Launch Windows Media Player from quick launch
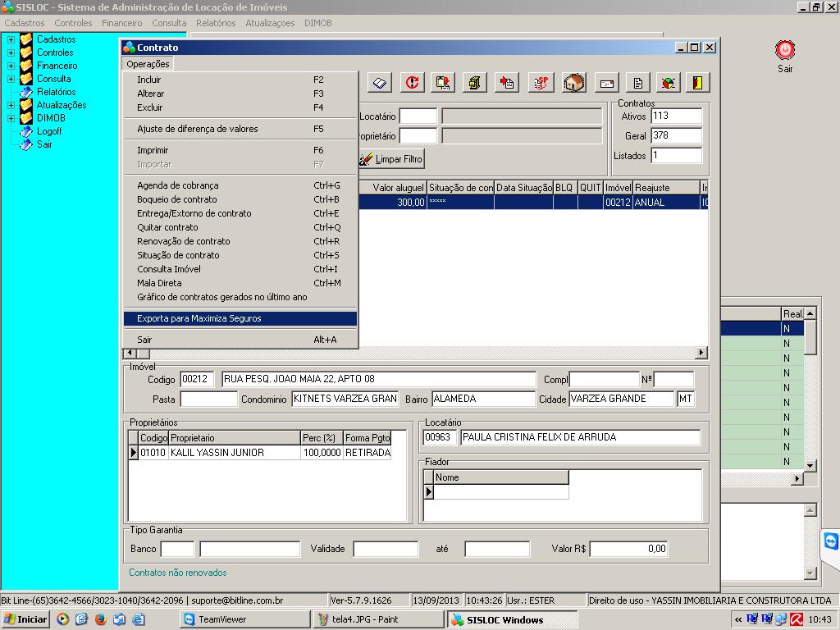840x630 pixels. [x=62, y=619]
